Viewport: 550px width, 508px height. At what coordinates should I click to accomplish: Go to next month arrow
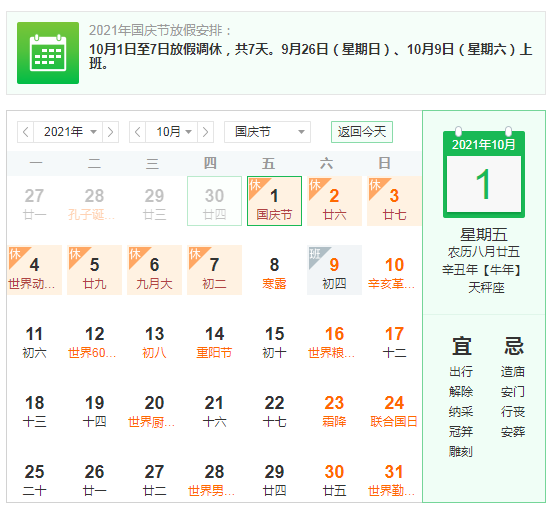(206, 132)
